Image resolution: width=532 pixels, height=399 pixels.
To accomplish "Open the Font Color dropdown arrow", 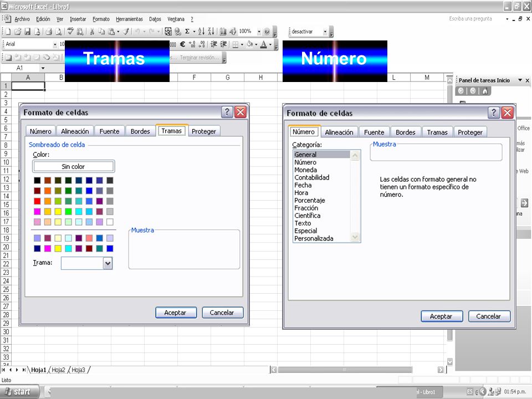I will pyautogui.click(x=270, y=44).
